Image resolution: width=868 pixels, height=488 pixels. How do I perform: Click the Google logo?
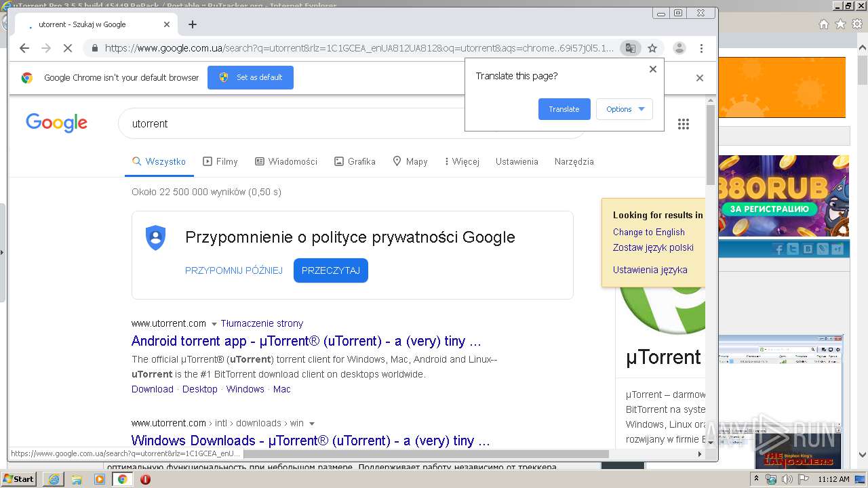pyautogui.click(x=57, y=123)
